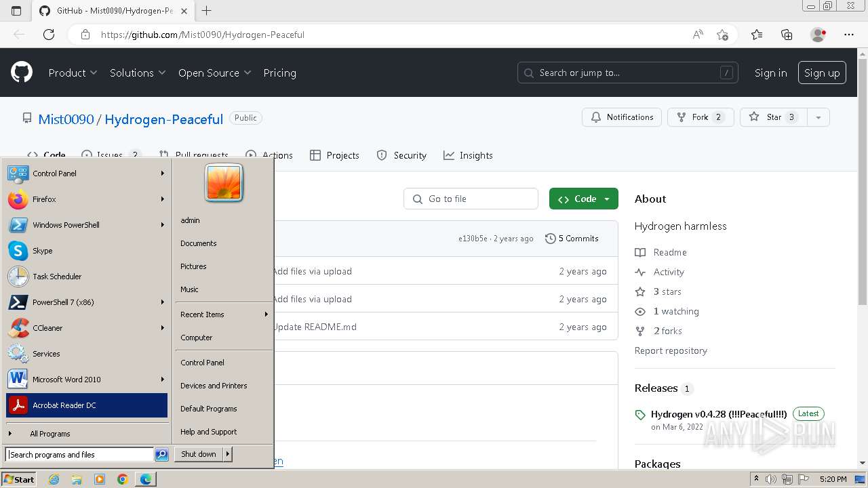
Task: Expand the Product menu
Action: tap(73, 73)
